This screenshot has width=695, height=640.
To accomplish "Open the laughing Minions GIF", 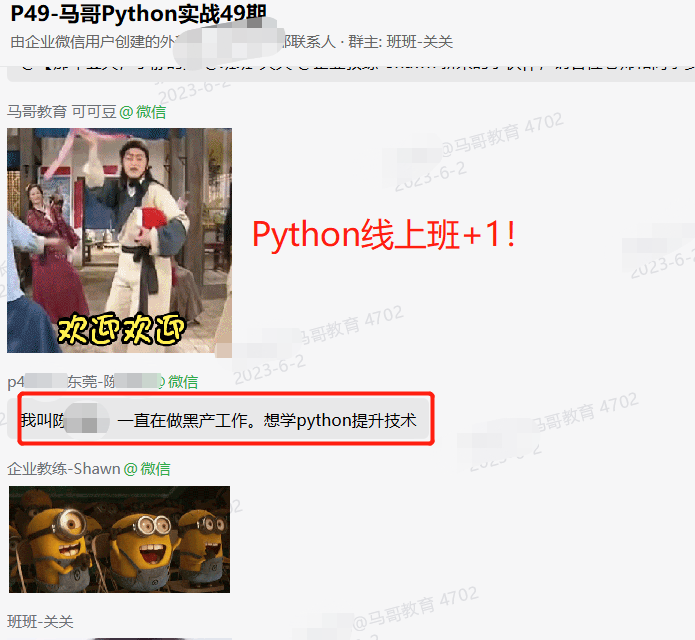I will click(x=119, y=539).
